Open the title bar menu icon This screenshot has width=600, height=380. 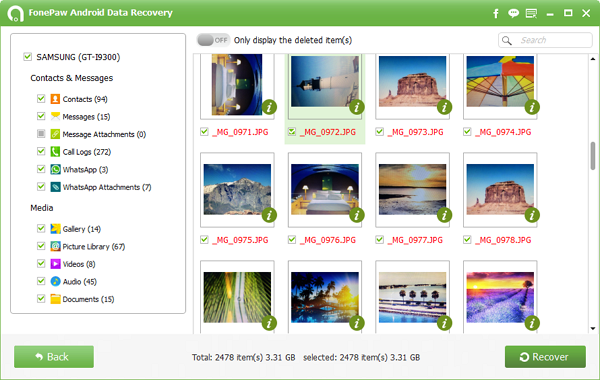click(532, 13)
